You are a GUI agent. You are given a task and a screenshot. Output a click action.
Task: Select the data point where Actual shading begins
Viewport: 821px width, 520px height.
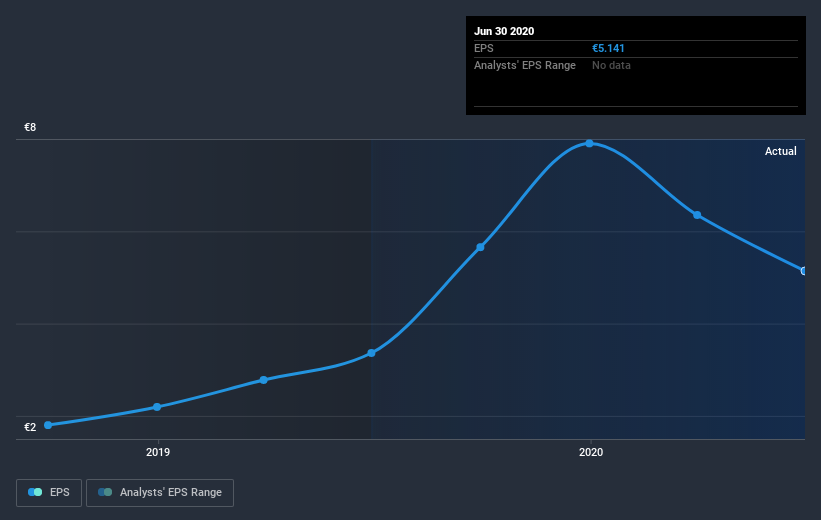(x=371, y=353)
